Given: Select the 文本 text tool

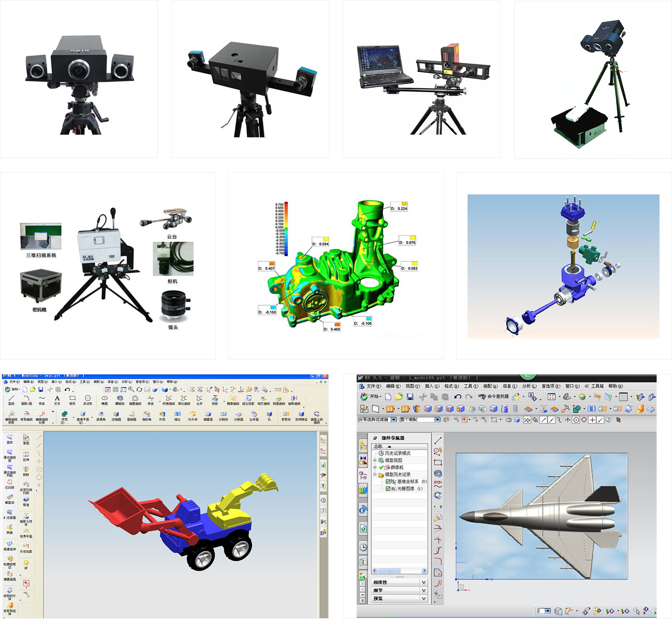Looking at the screenshot, I should click(x=57, y=400).
